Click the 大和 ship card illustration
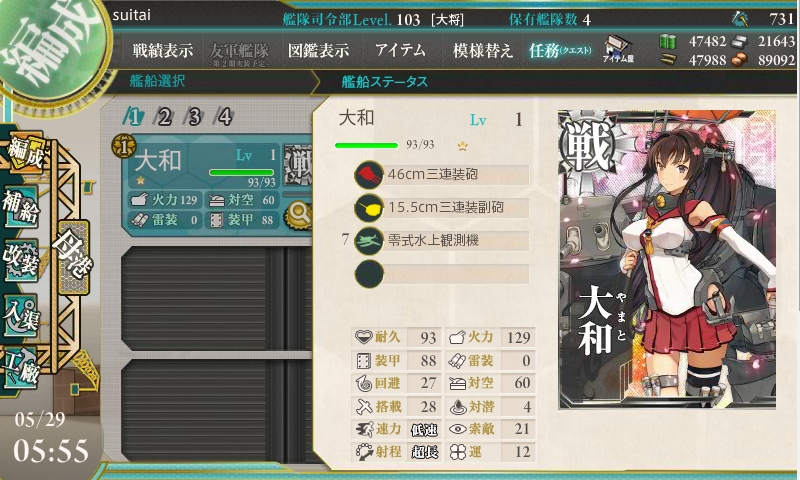The height and width of the screenshot is (480, 800). click(667, 260)
